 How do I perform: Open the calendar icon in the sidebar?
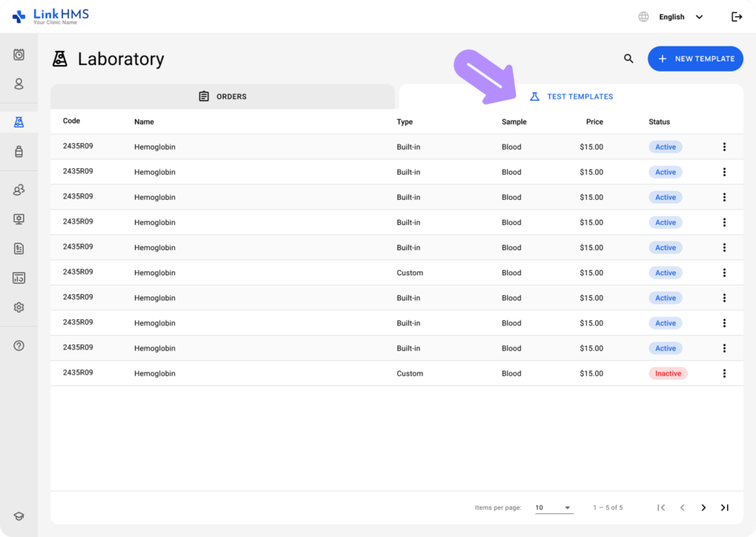(18, 55)
